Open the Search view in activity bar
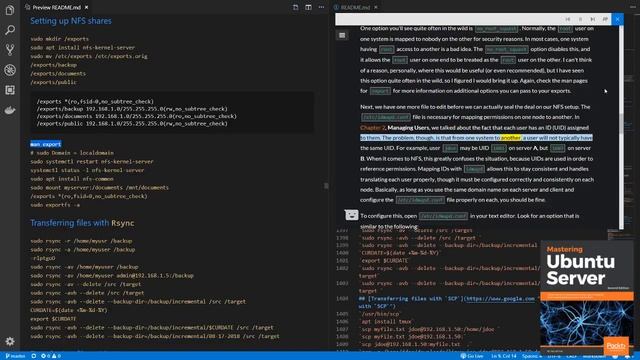The image size is (640, 360). pos(10,30)
